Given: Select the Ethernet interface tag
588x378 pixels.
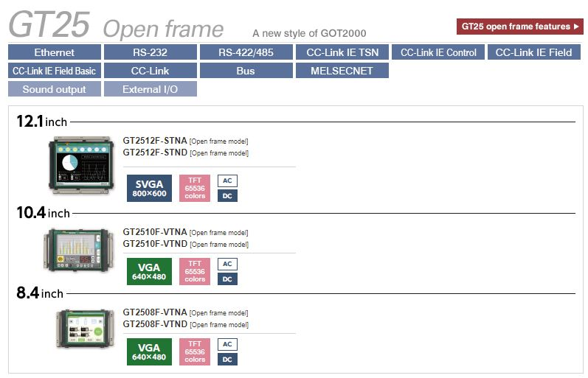Looking at the screenshot, I should (x=54, y=52).
